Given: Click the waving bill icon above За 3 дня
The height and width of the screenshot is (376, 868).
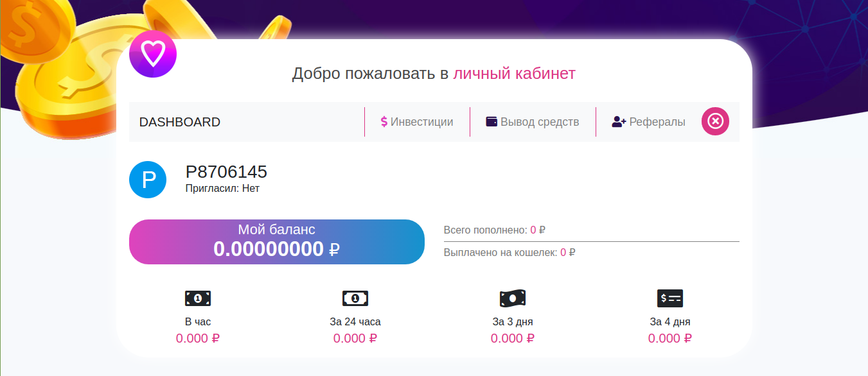Looking at the screenshot, I should tap(513, 298).
